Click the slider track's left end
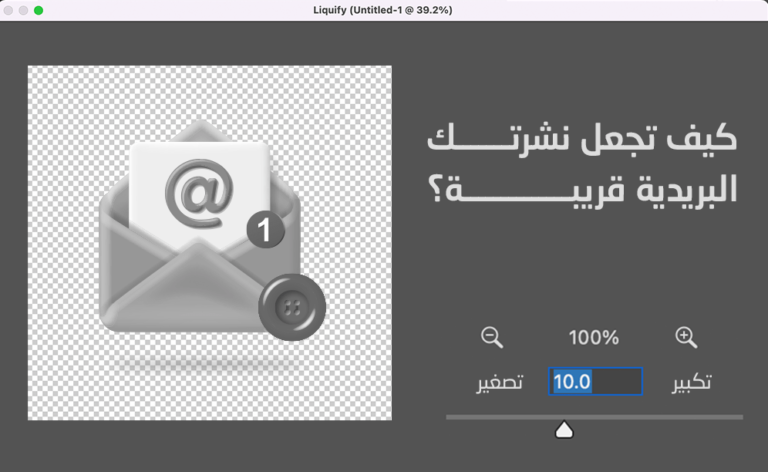 coord(451,417)
